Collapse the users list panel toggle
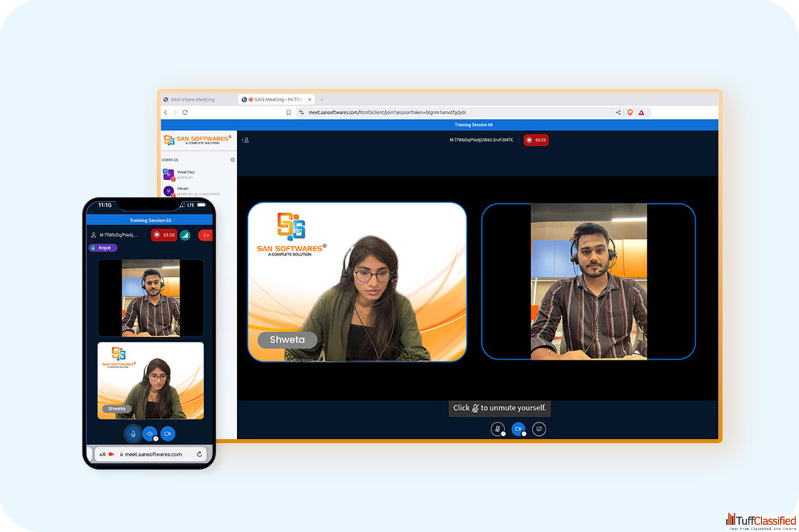This screenshot has height=532, width=799. [245, 140]
